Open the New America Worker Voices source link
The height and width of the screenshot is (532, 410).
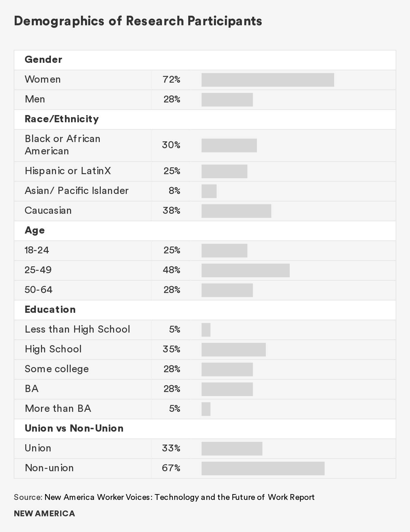(x=179, y=497)
